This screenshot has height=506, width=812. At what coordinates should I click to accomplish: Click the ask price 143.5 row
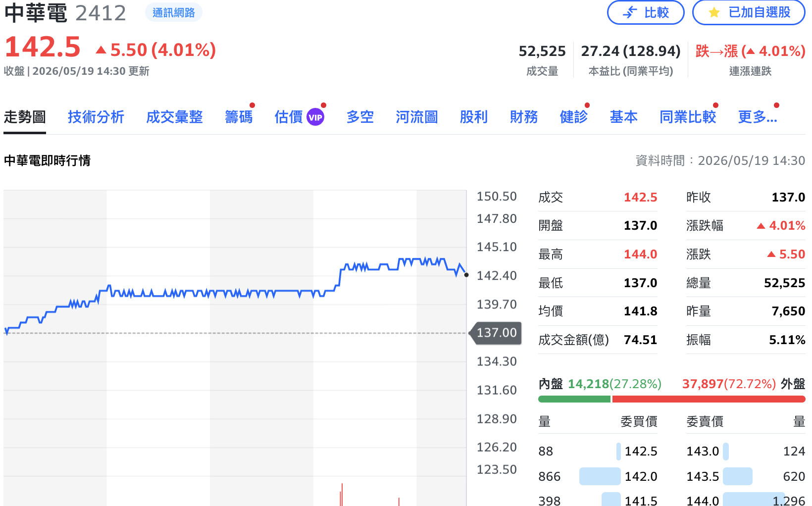click(x=746, y=476)
